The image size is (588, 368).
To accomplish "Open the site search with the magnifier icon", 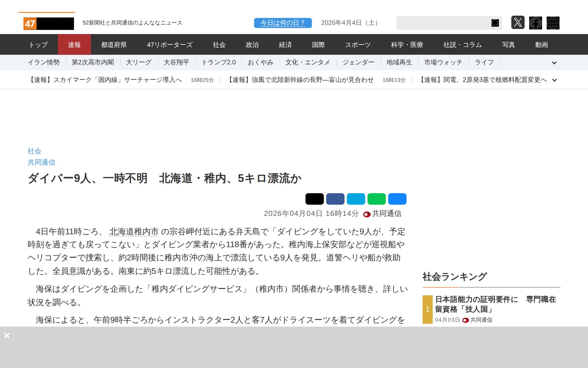I will [495, 23].
